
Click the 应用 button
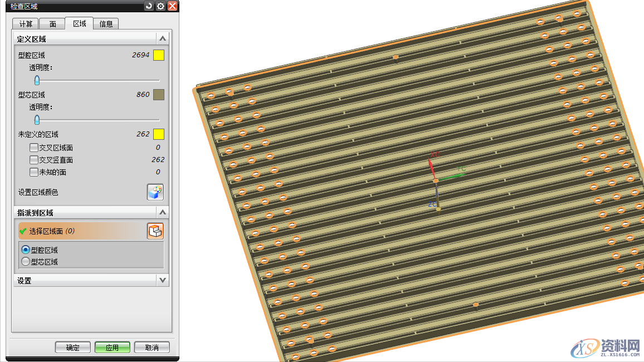click(112, 348)
